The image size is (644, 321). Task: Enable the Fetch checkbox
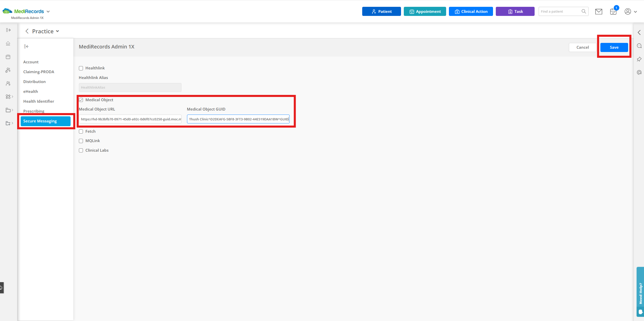(81, 131)
